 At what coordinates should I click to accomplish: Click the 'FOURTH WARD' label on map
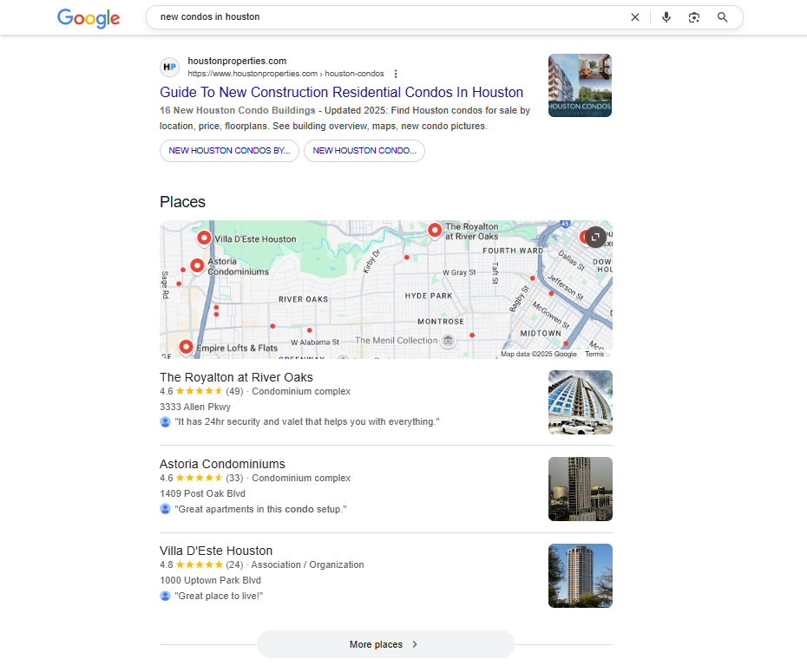click(513, 251)
